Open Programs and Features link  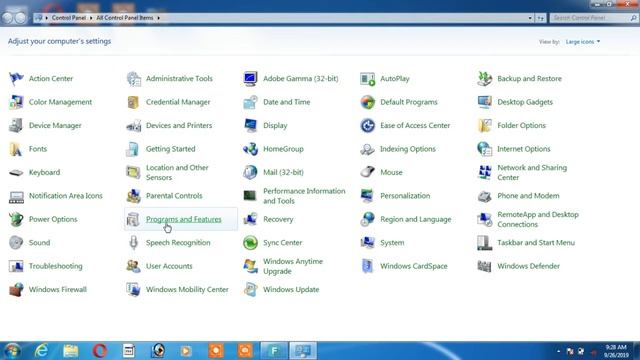coord(184,219)
